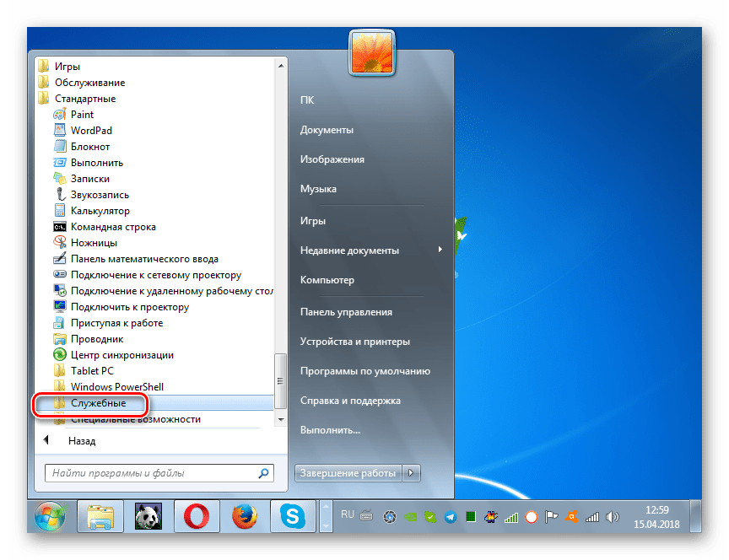
Task: Click the Завершение работы button
Action: pyautogui.click(x=347, y=472)
